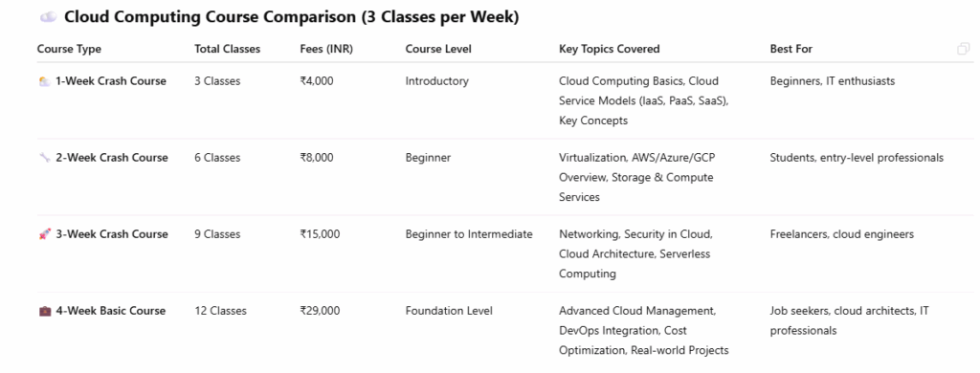980x373 pixels.
Task: Click the Fees (INR) column header
Action: (326, 49)
